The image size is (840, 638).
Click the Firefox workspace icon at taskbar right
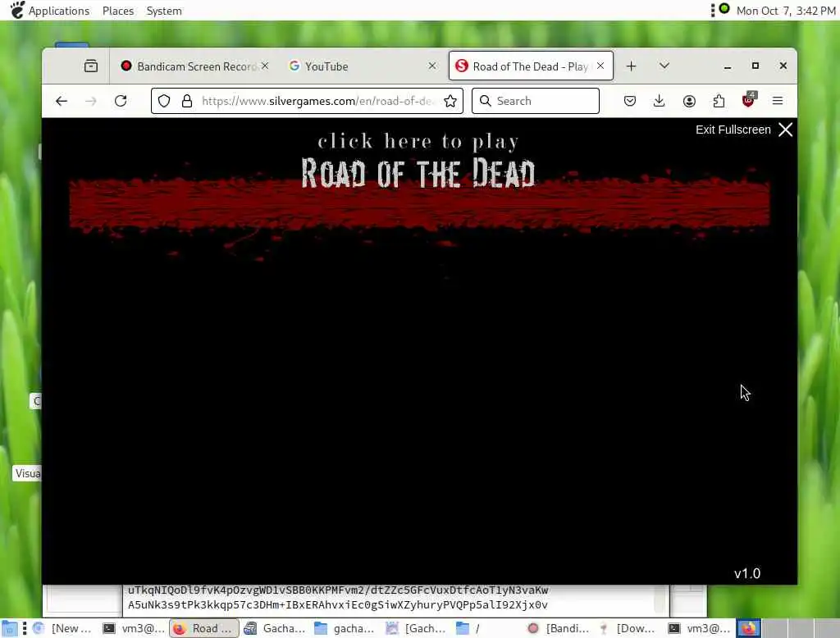point(748,628)
